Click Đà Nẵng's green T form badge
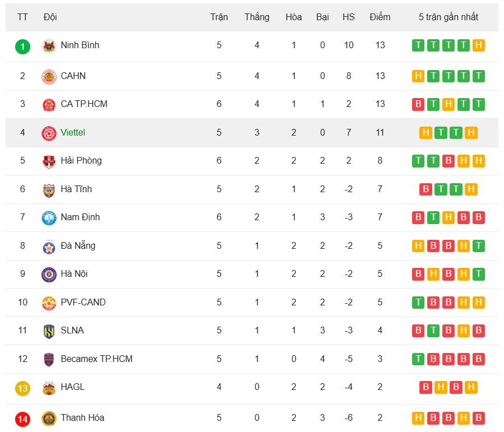This screenshot has width=504, height=432. [478, 246]
